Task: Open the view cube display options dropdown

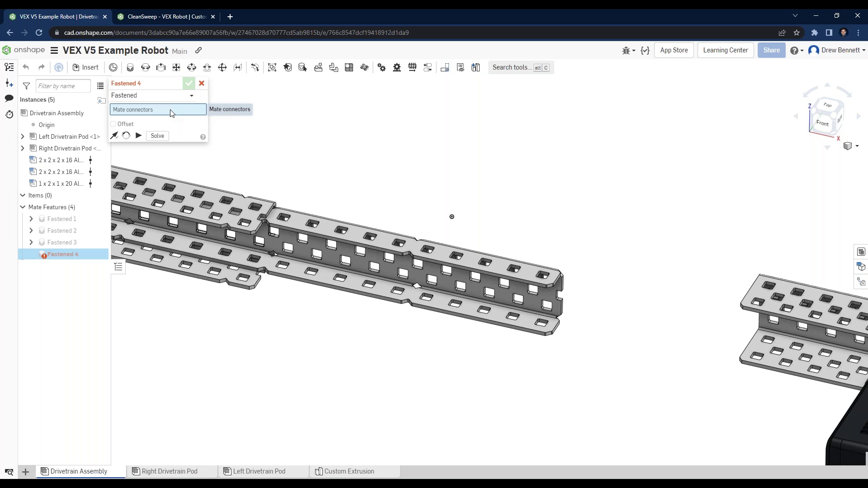Action: pos(851,146)
